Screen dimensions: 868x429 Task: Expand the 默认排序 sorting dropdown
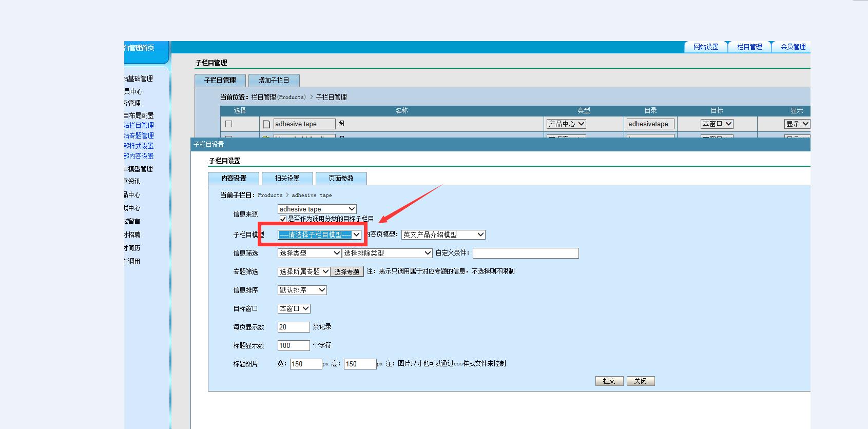pyautogui.click(x=302, y=290)
